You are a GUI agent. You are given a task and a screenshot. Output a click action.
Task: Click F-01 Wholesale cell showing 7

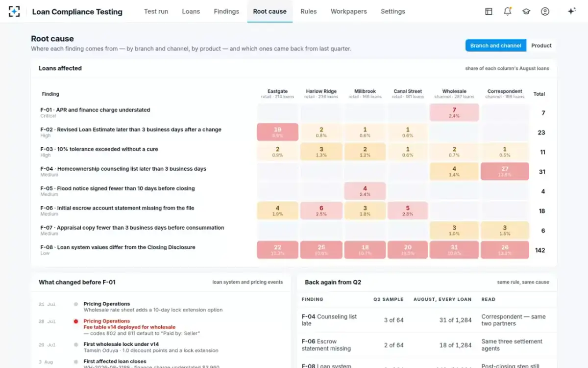tap(454, 113)
